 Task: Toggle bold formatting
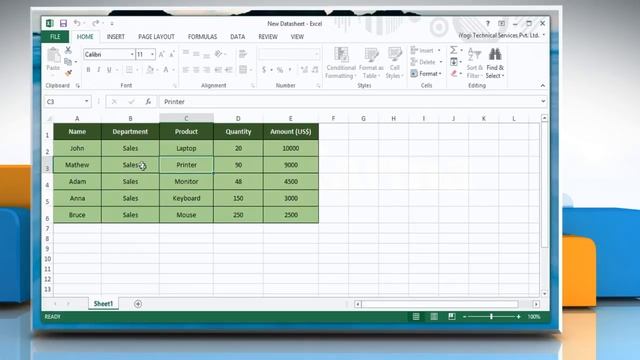(88, 70)
